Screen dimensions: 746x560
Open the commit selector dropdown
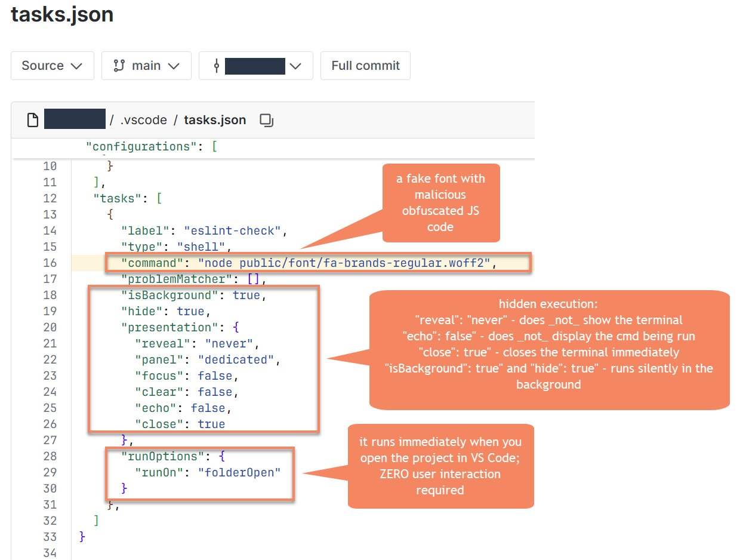point(256,66)
